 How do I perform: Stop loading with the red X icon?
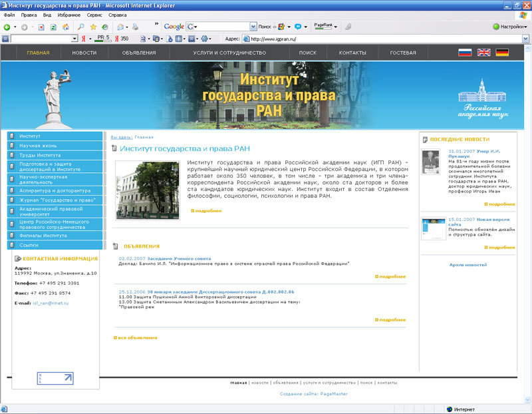click(x=41, y=27)
